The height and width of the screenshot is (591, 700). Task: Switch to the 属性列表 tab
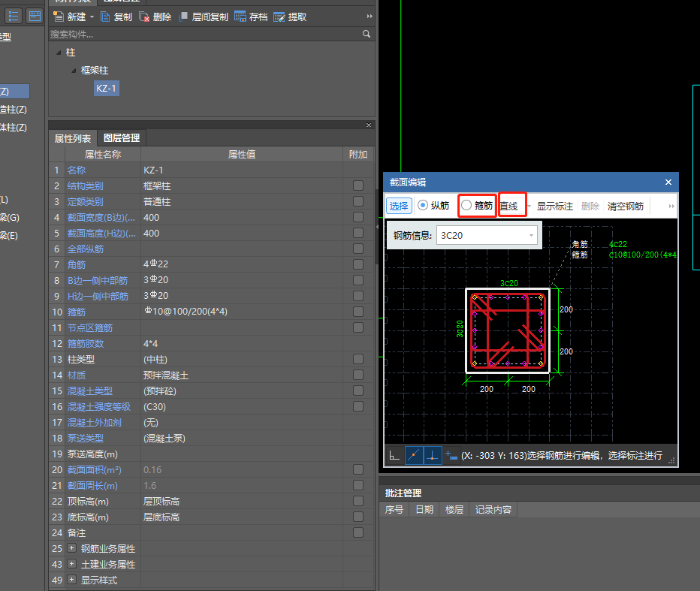(73, 138)
